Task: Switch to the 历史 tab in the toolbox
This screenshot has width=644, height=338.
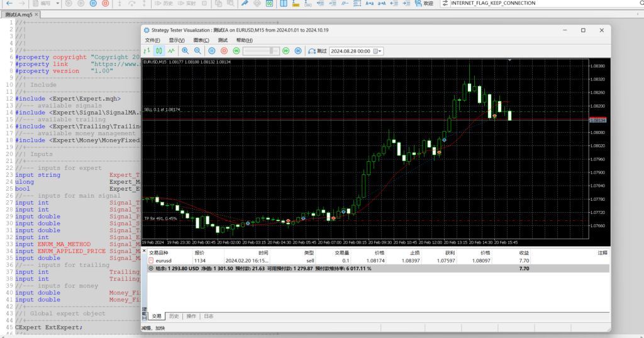Action: pyautogui.click(x=174, y=316)
